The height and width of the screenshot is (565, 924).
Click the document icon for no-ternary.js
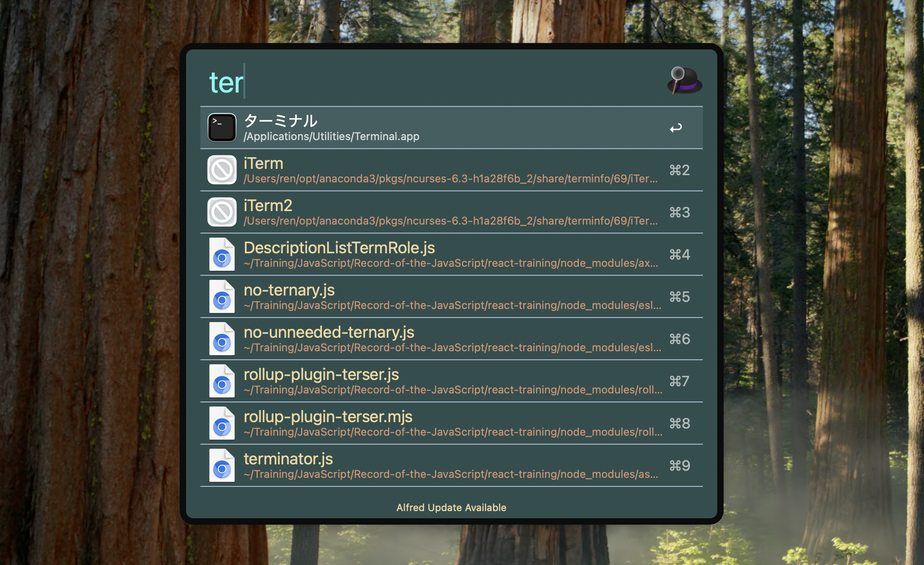pyautogui.click(x=221, y=296)
